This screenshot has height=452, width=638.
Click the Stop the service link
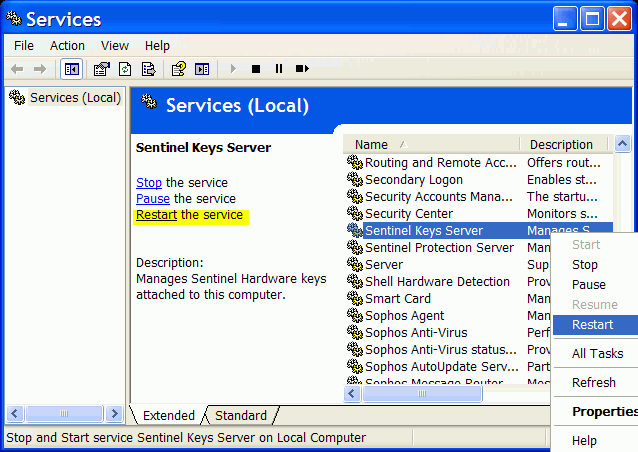pyautogui.click(x=149, y=183)
